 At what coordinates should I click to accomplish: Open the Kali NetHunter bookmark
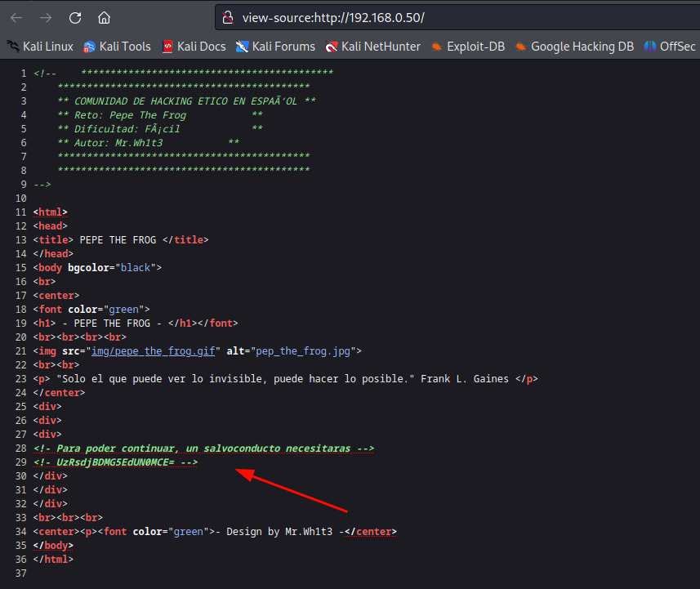tap(372, 47)
